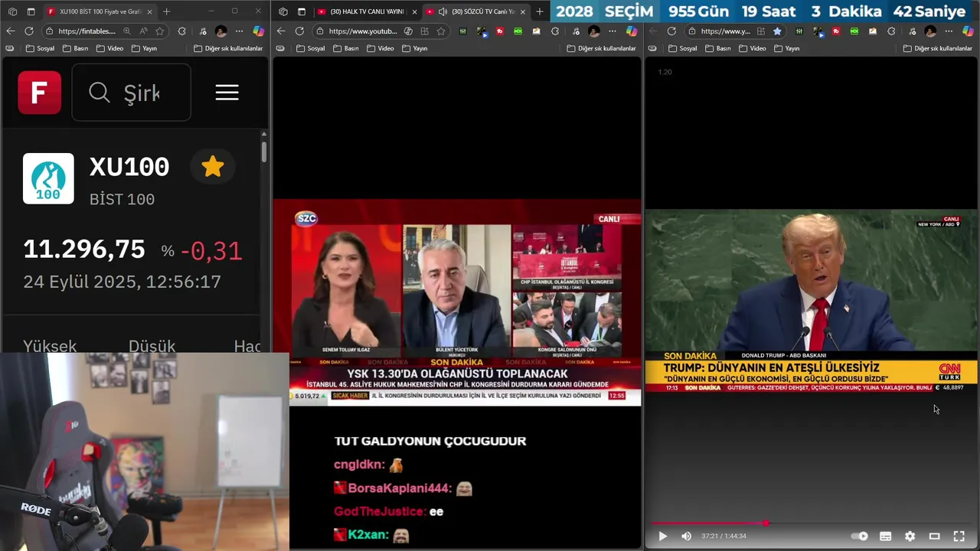Open profile avatar in Fintables browser window
Image resolution: width=980 pixels, height=551 pixels.
point(220,31)
